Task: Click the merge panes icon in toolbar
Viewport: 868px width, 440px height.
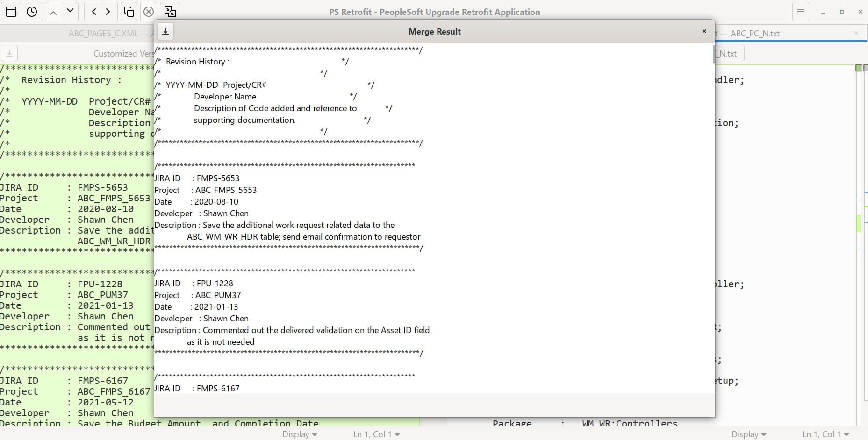Action: coord(170,12)
